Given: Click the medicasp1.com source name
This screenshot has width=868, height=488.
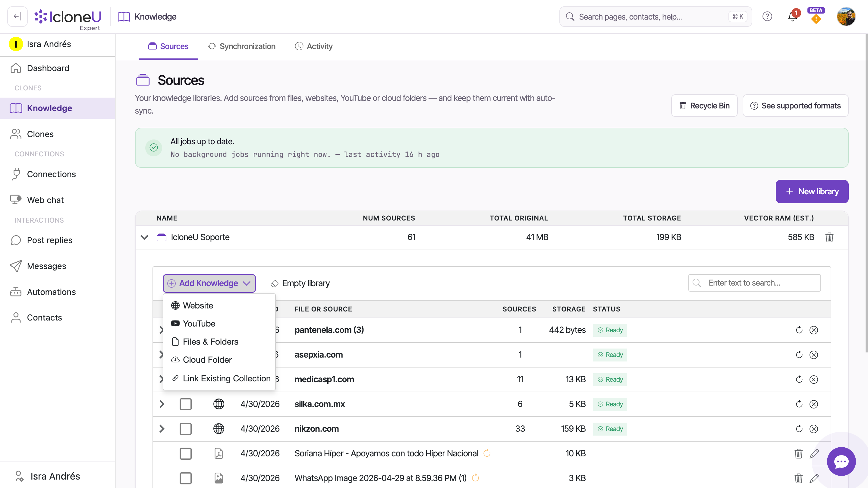Looking at the screenshot, I should [x=324, y=380].
